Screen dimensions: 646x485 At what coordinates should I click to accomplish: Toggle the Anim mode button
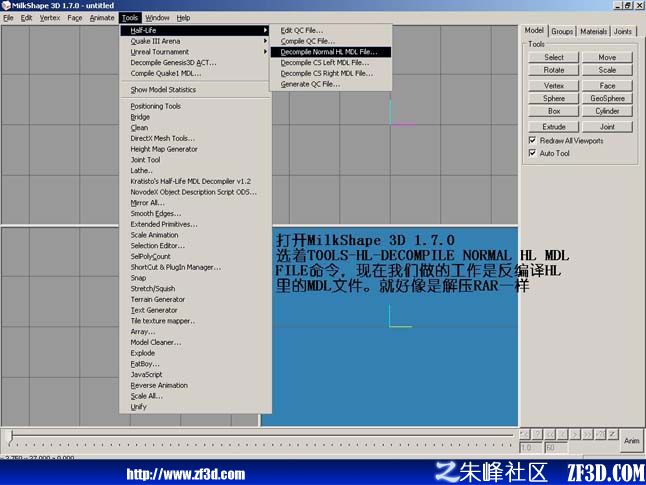click(632, 440)
